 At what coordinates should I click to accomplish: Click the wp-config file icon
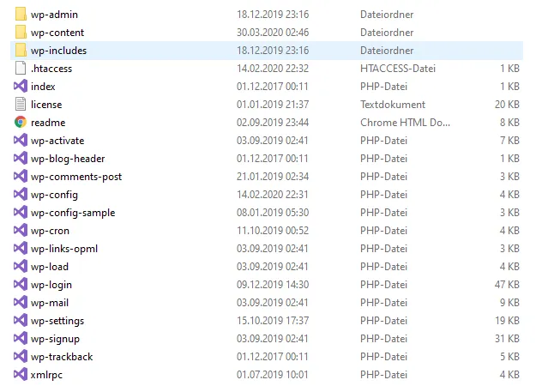21,195
